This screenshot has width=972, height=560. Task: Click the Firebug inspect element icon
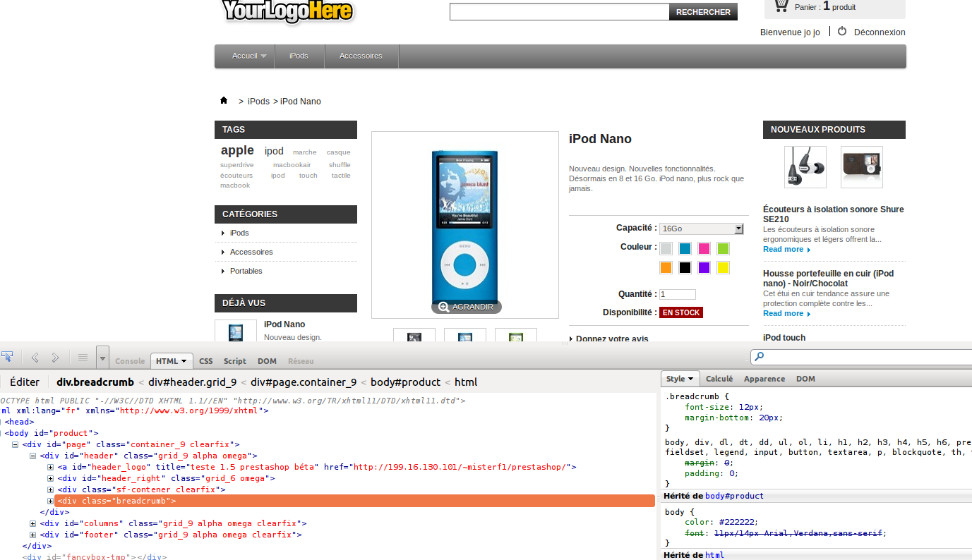8,357
